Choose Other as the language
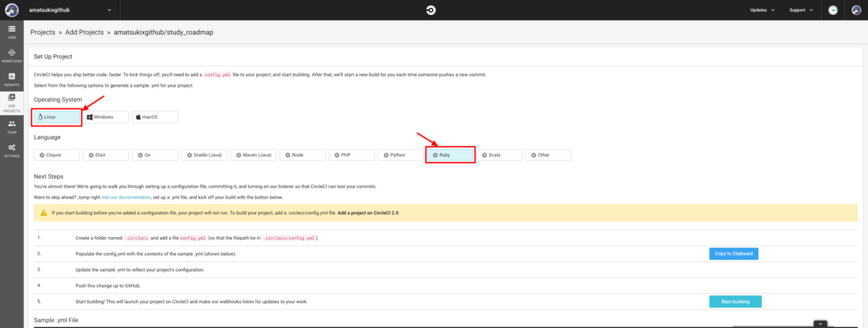 pos(548,155)
